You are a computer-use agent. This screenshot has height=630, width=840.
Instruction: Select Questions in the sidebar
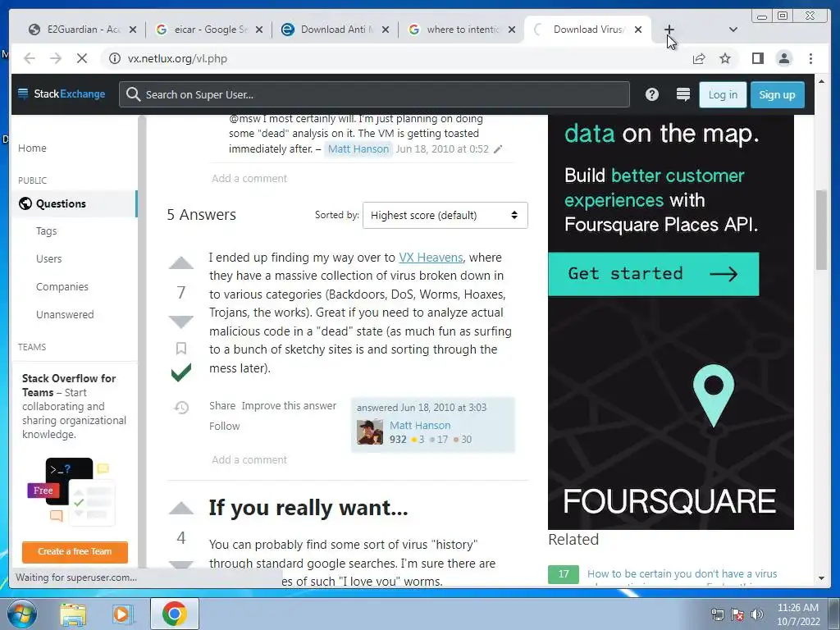75,203
